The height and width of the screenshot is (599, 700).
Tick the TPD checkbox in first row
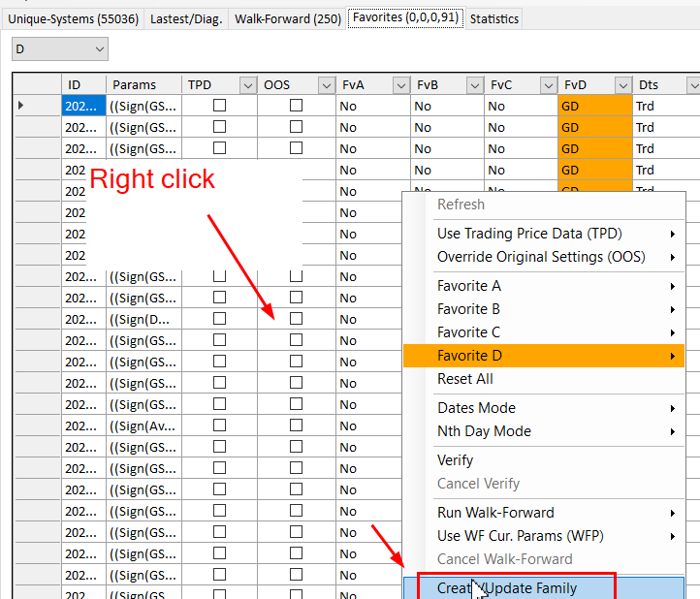click(220, 106)
